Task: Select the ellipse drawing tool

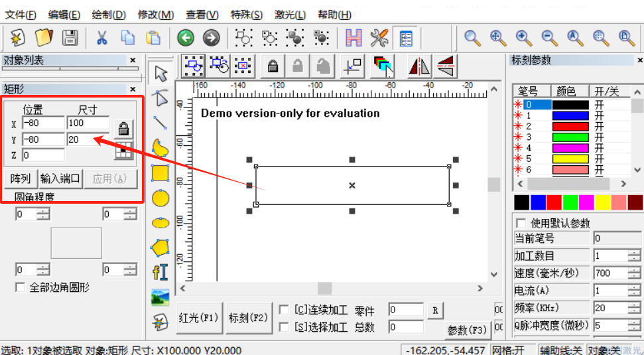Action: tap(161, 223)
